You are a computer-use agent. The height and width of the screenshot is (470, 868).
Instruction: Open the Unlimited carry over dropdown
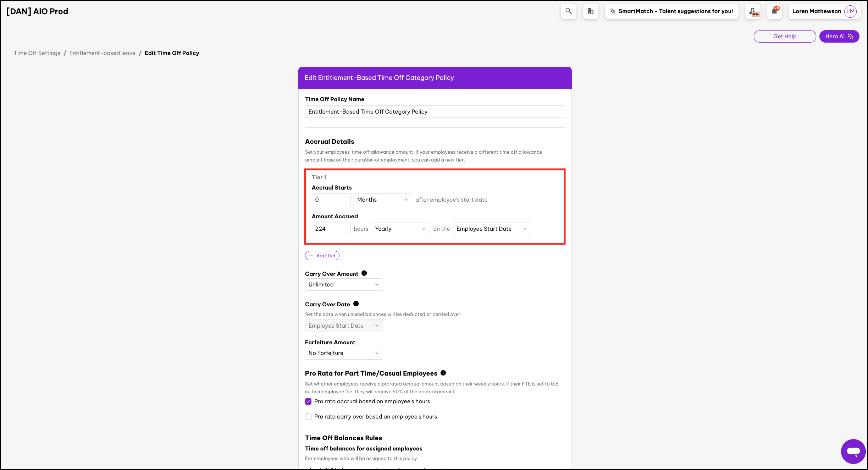(343, 285)
